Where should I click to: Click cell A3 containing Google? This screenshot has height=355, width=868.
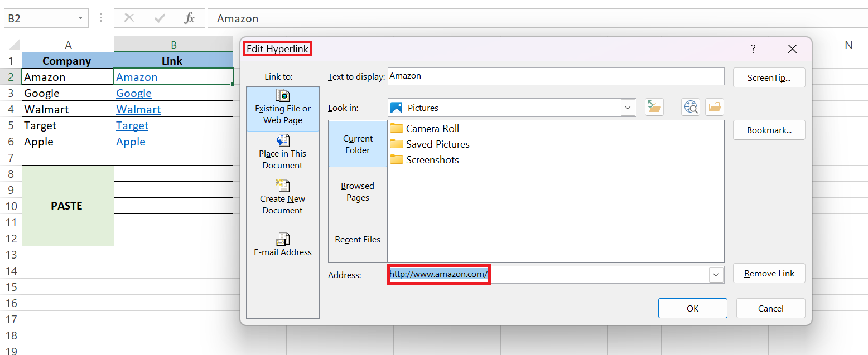(68, 93)
